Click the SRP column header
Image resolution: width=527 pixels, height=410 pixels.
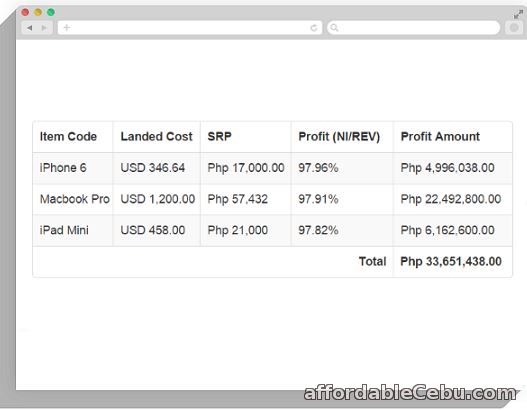pyautogui.click(x=219, y=136)
